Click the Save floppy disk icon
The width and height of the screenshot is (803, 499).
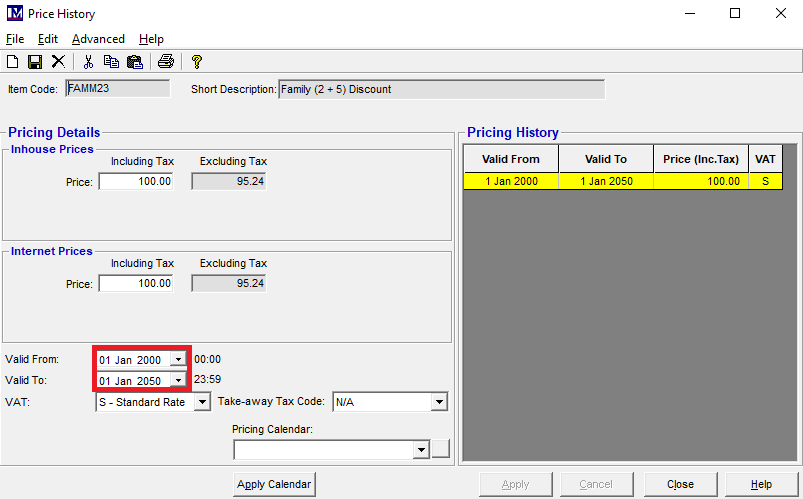[x=35, y=62]
